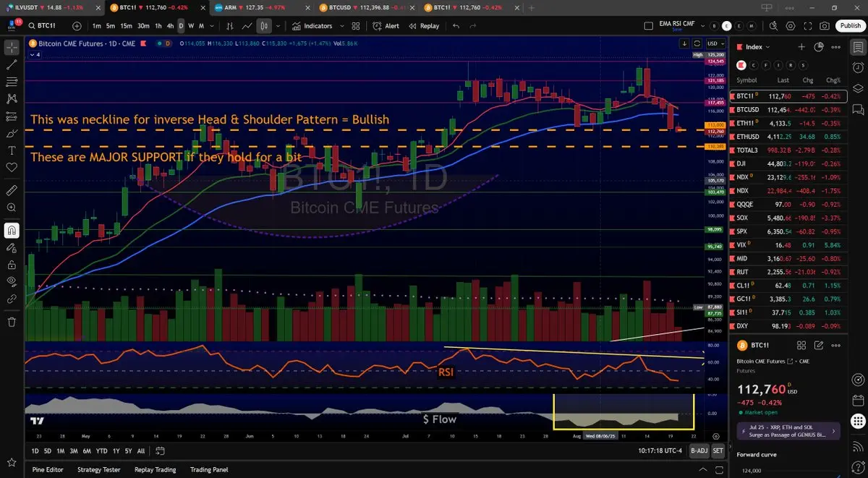Select VIX row in watchlist

(x=788, y=245)
